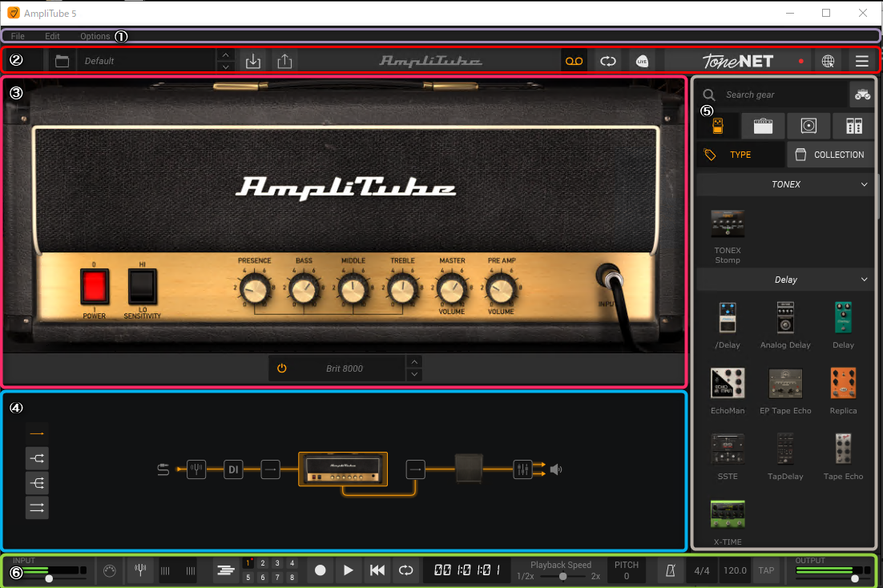
Task: Flip the HI/LO Sensitivity switch
Action: tap(143, 286)
